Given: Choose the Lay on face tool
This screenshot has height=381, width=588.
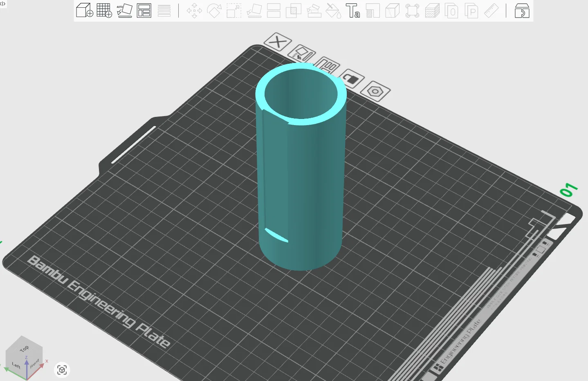Looking at the screenshot, I should point(254,10).
